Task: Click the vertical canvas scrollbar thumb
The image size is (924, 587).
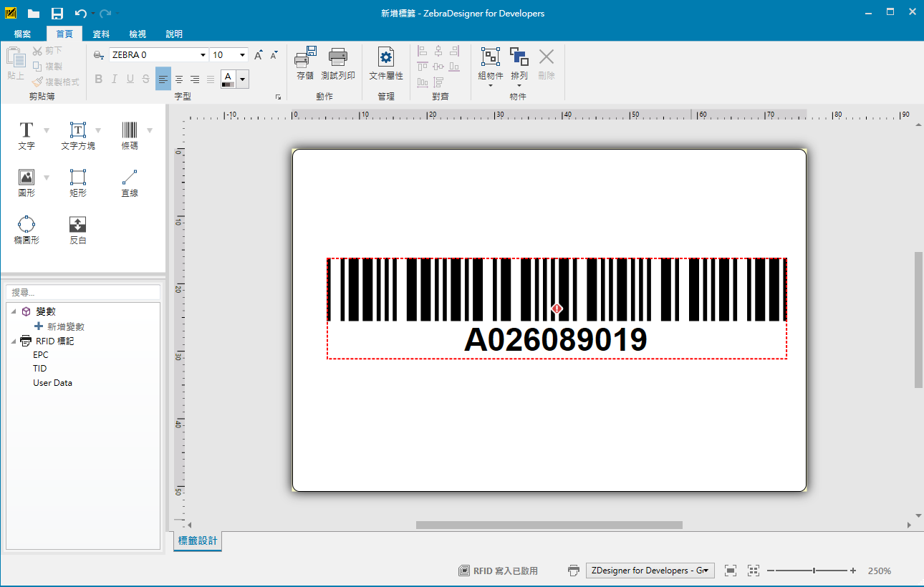Action: pos(918,320)
